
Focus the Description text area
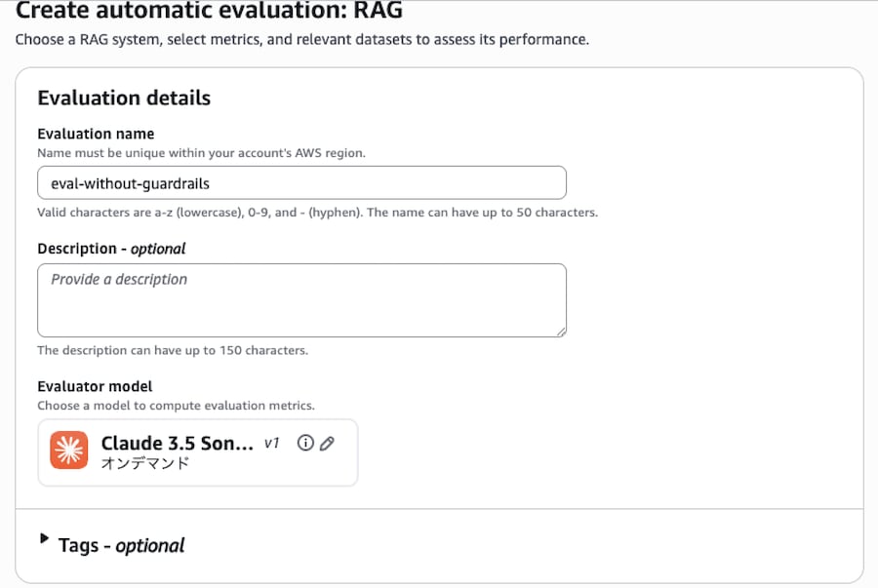coord(301,300)
